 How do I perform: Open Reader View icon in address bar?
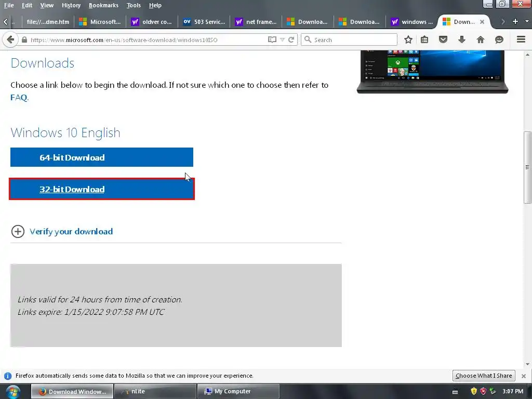[x=272, y=39]
